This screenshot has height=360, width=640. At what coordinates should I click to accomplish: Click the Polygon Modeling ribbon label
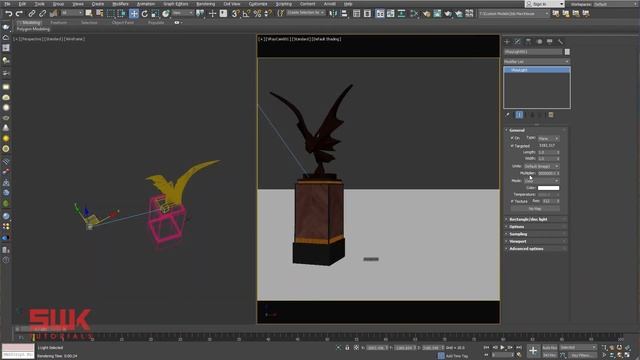pyautogui.click(x=33, y=29)
